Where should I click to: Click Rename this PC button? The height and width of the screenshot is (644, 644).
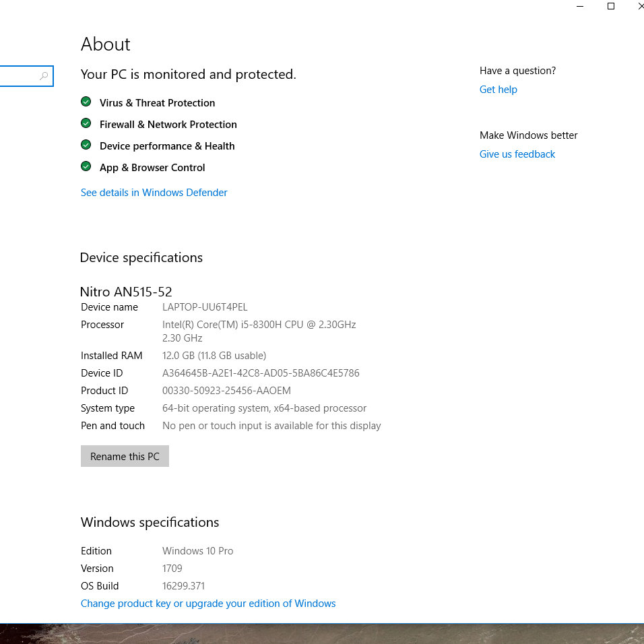tap(125, 456)
